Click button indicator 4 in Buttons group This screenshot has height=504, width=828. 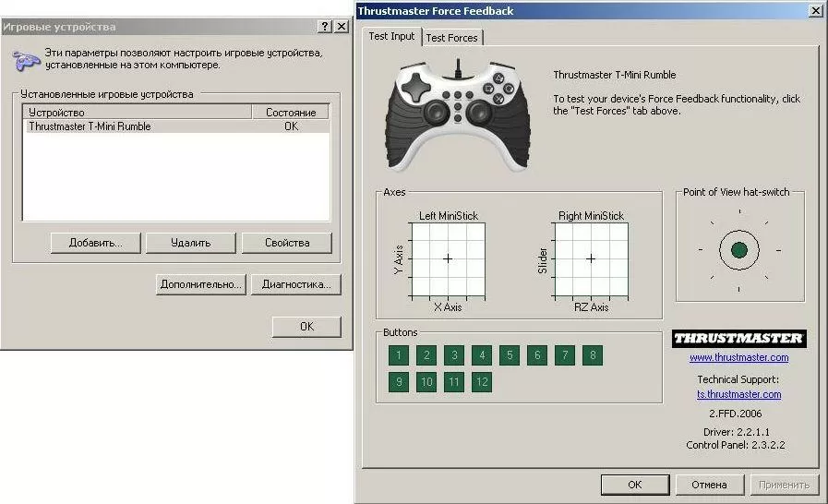tap(482, 355)
